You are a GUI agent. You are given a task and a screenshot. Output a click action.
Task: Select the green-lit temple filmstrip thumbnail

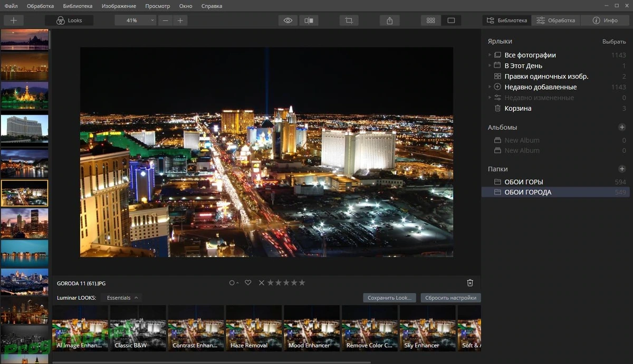[24, 95]
